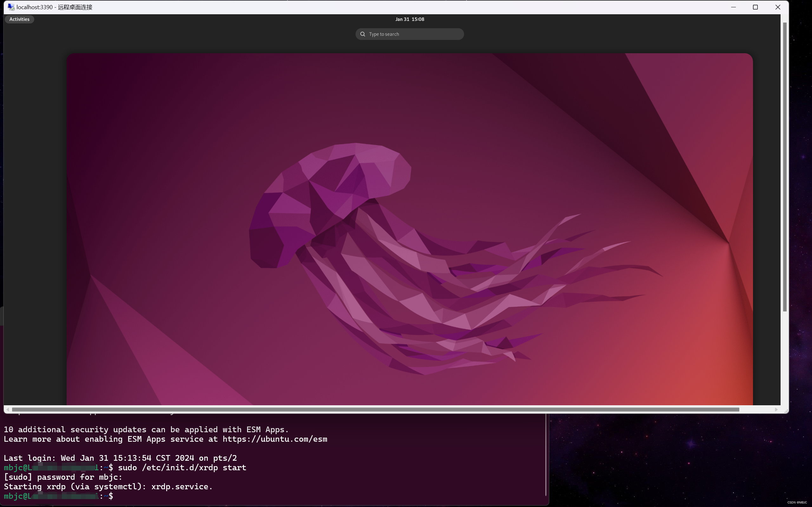Click the remote window's vertical scrollbar thumb

tap(784, 167)
